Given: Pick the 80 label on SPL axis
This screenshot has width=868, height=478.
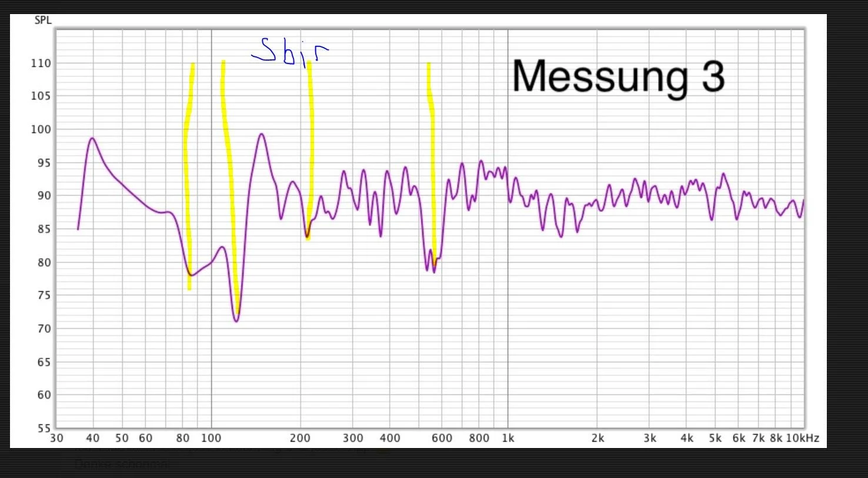Looking at the screenshot, I should point(44,262).
